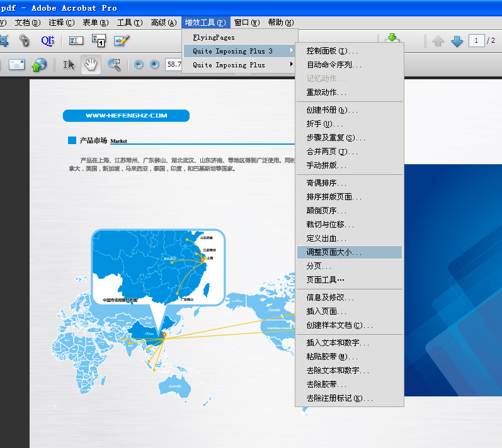Choose 折手(U)... menu item
Image resolution: width=502 pixels, height=448 pixels.
(350, 124)
